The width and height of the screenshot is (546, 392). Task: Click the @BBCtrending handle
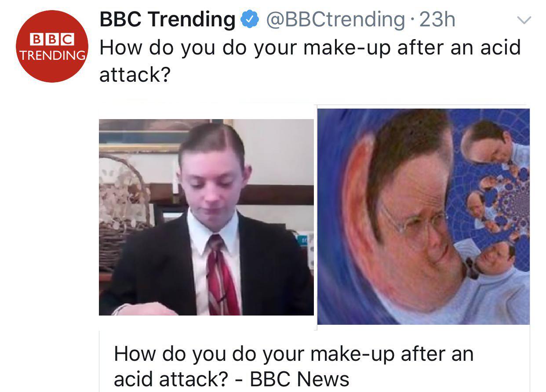point(335,20)
